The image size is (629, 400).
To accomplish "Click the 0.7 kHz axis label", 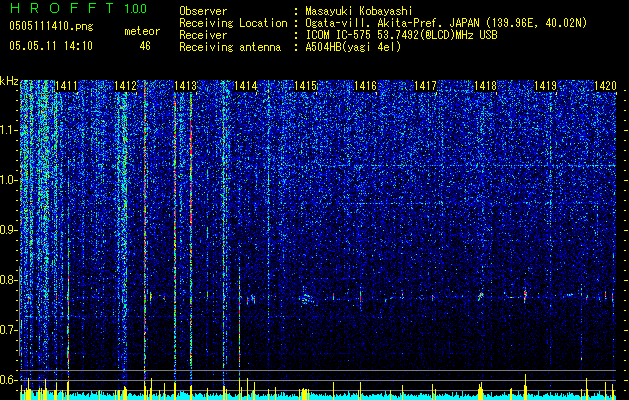I will [8, 330].
